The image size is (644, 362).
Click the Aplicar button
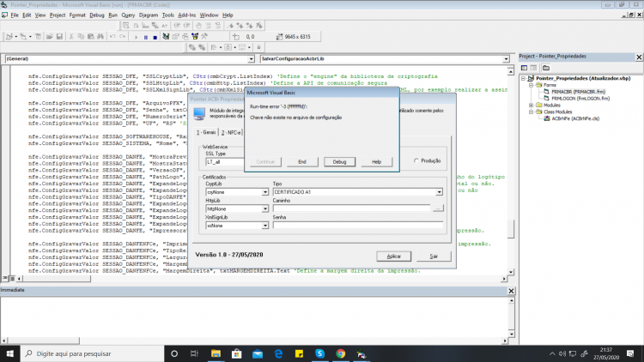pyautogui.click(x=393, y=256)
